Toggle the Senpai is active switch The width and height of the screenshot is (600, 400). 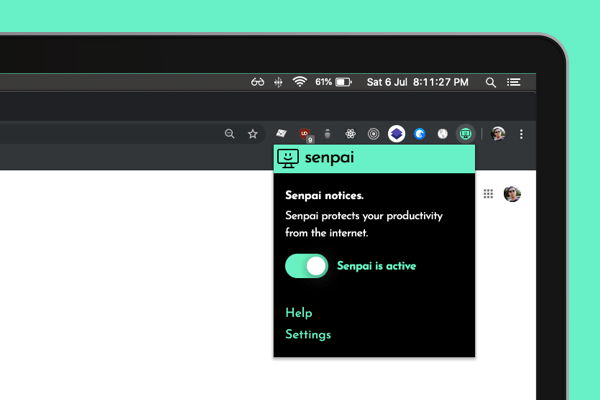click(x=306, y=266)
